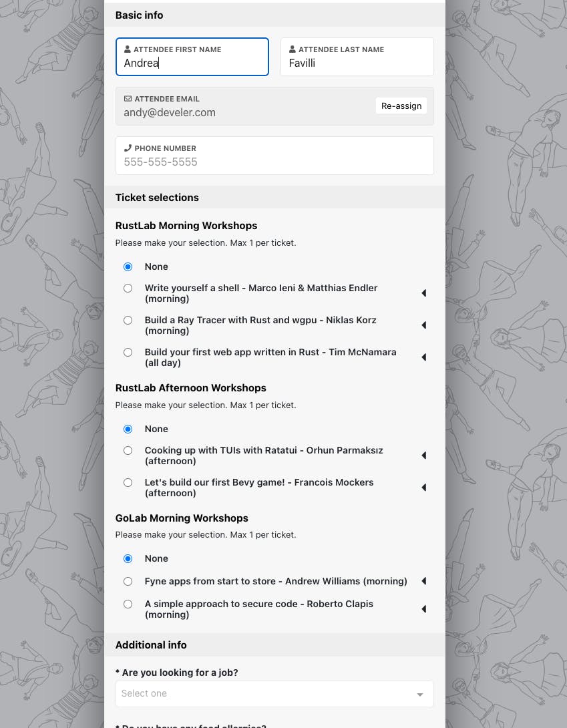The width and height of the screenshot is (567, 728).
Task: Click the person icon beside Attendee First Name
Action: point(128,49)
